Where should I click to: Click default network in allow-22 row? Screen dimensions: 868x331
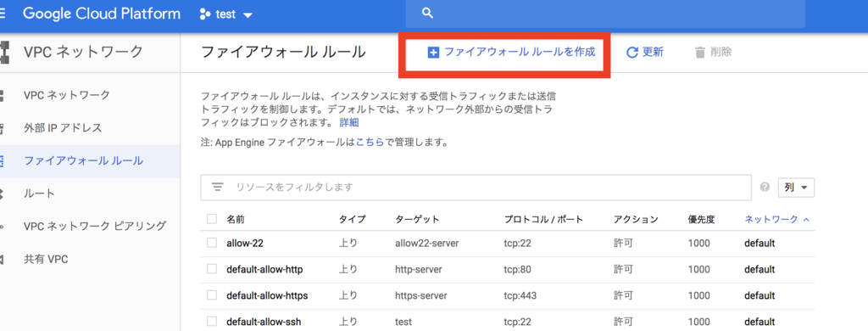coord(759,243)
